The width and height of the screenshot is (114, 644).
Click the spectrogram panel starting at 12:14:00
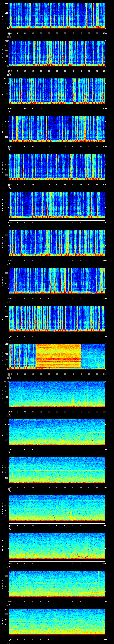pos(57,16)
